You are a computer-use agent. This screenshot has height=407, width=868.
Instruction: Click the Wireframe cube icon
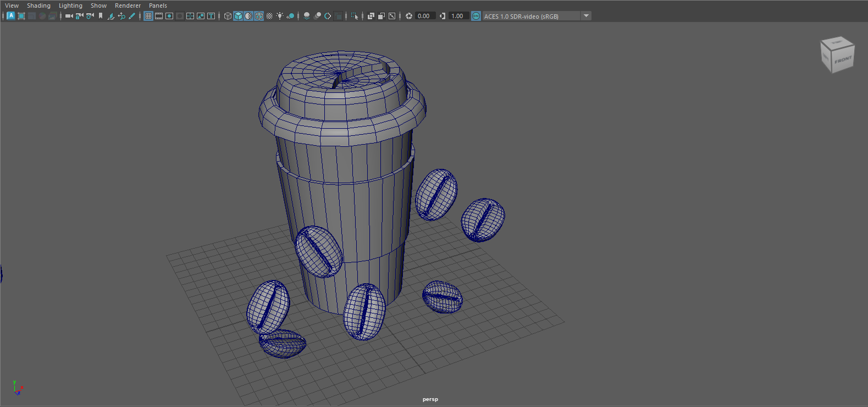[x=228, y=16]
